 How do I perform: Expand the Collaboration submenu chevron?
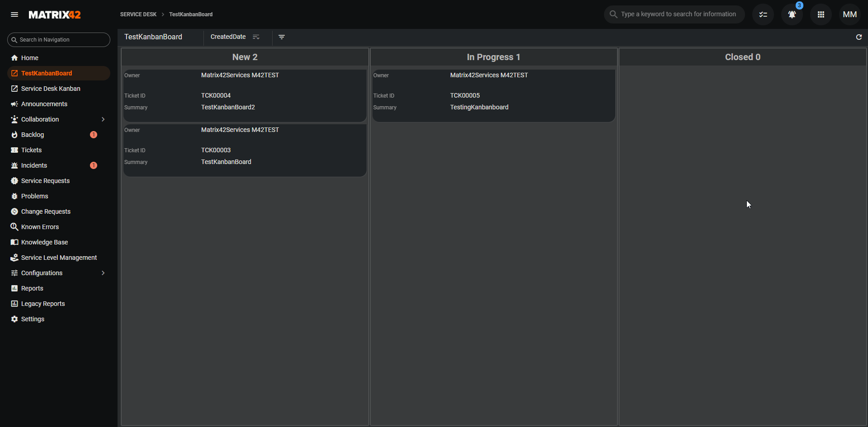point(103,119)
